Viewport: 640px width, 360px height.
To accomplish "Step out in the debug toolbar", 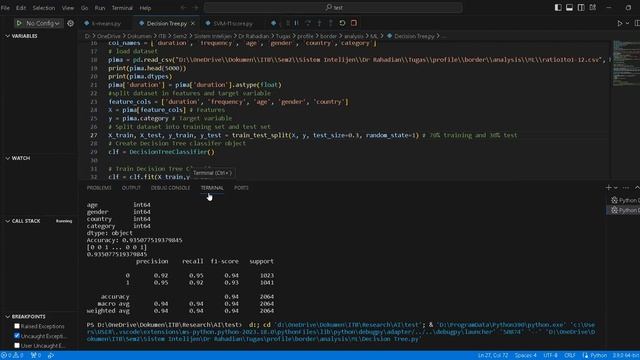I will (x=331, y=23).
